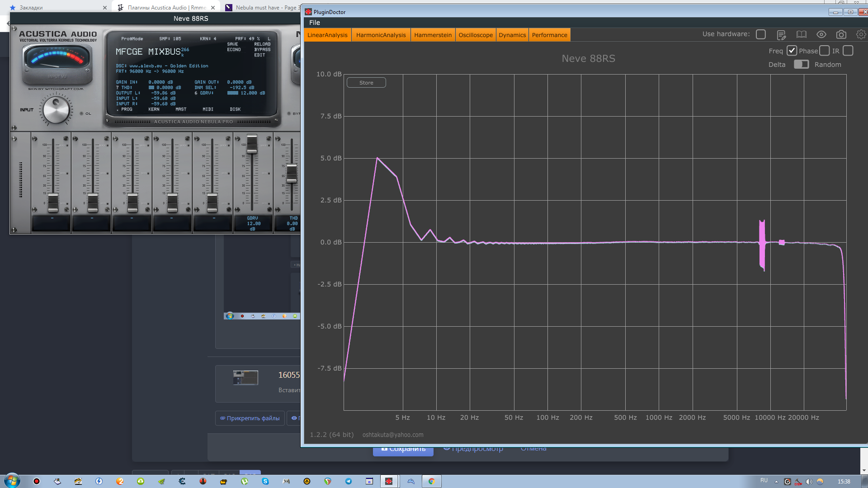The width and height of the screenshot is (868, 488).
Task: Click the PluginDoctor taskbar button
Action: [x=389, y=481]
